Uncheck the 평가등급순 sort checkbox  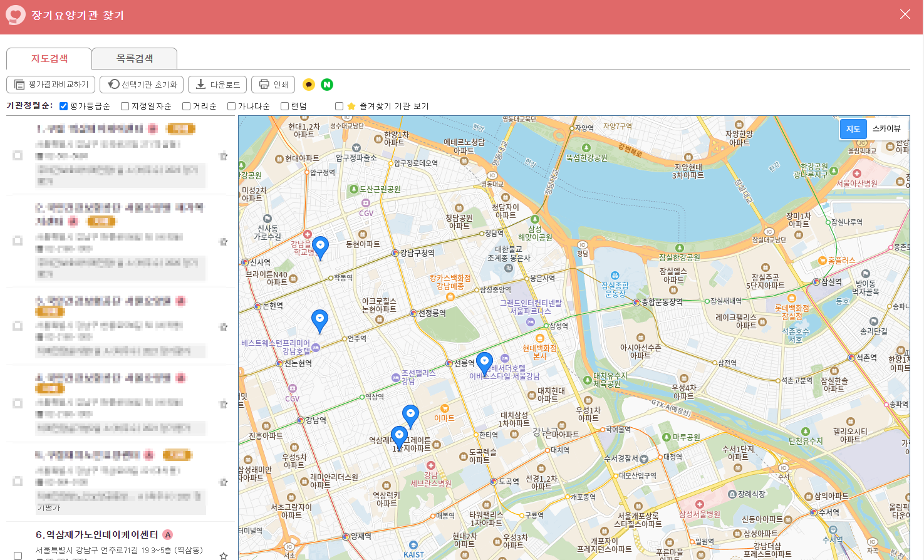[63, 106]
